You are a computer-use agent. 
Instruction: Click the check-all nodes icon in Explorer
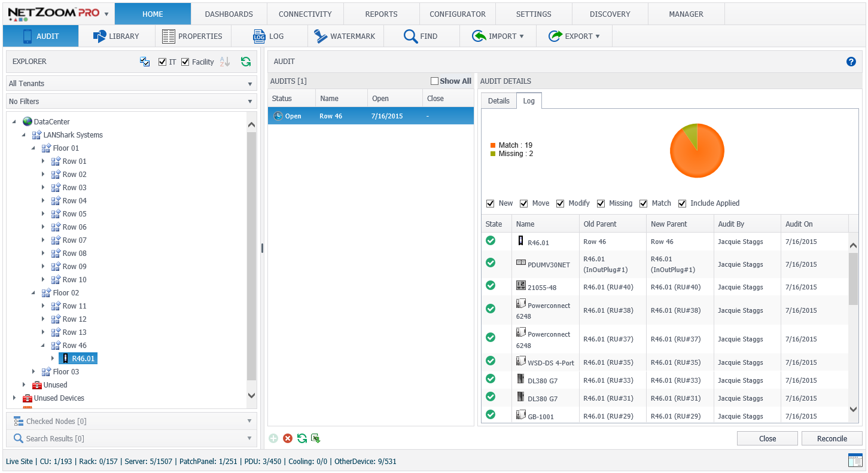[x=145, y=62]
